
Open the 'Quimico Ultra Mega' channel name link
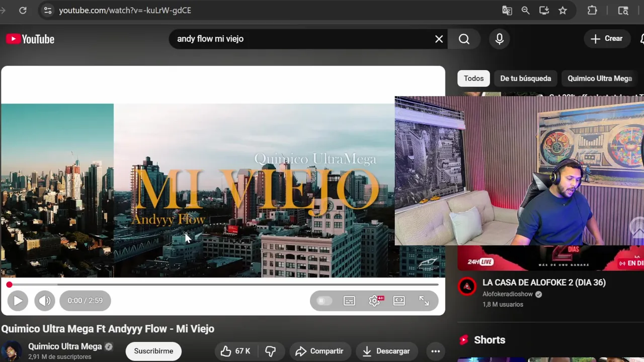(x=65, y=346)
